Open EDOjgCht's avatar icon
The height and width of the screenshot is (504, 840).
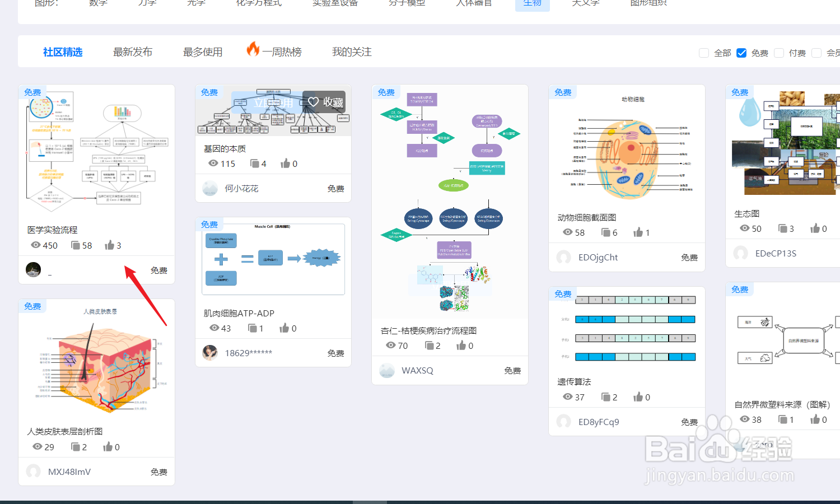click(563, 257)
